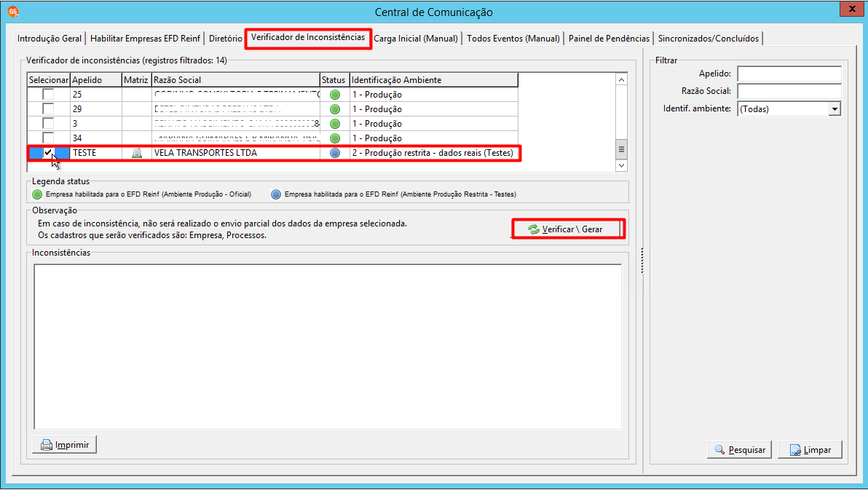Click the green status circle in row 29

335,109
